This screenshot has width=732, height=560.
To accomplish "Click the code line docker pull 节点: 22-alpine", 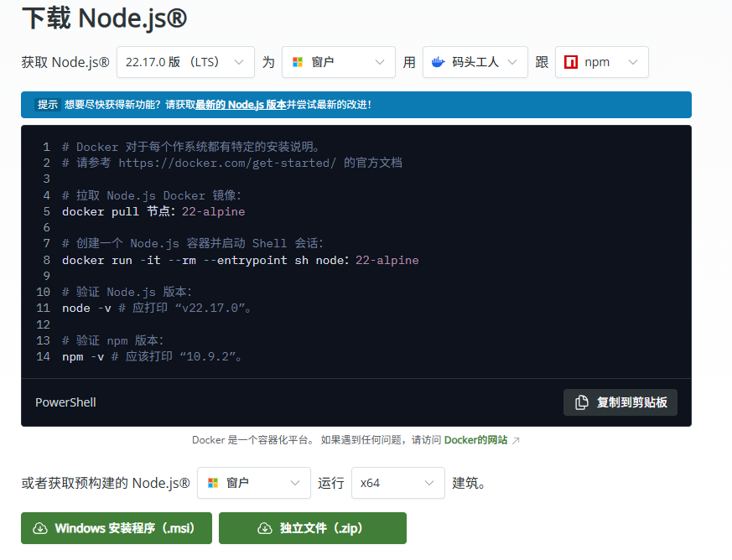I will pos(153,211).
